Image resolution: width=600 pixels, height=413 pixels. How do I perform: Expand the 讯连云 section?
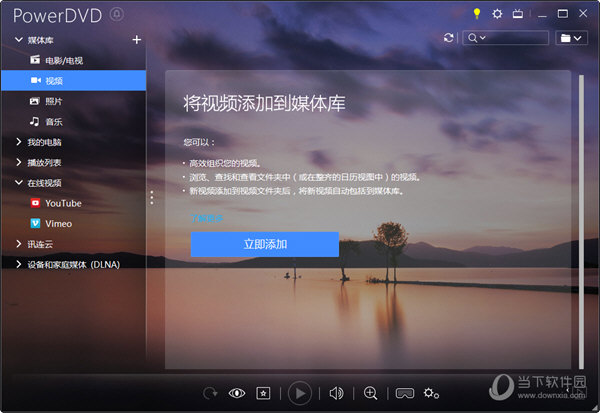pos(19,244)
